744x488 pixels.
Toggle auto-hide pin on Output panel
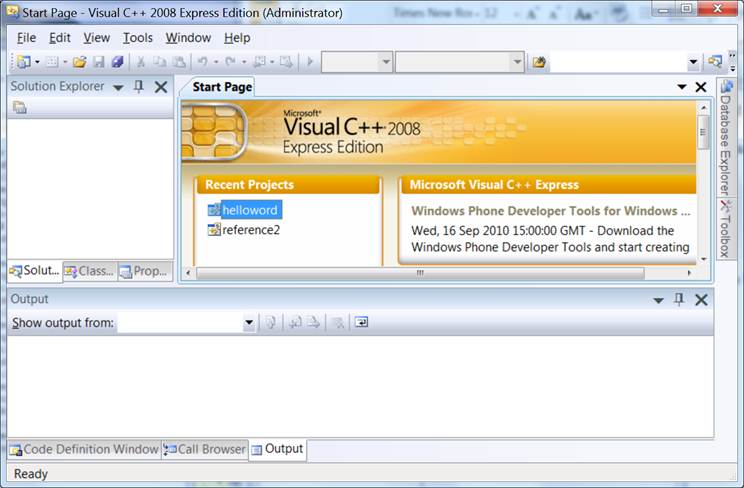pos(679,300)
